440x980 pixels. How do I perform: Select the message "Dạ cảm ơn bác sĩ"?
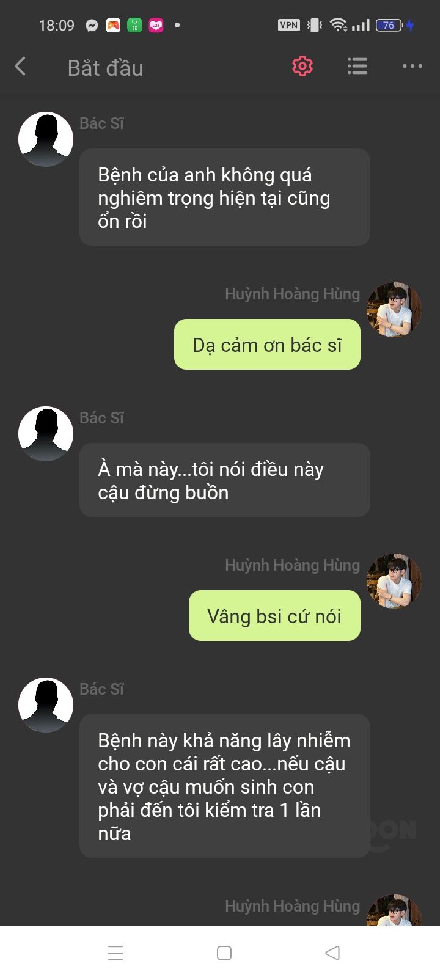[267, 345]
